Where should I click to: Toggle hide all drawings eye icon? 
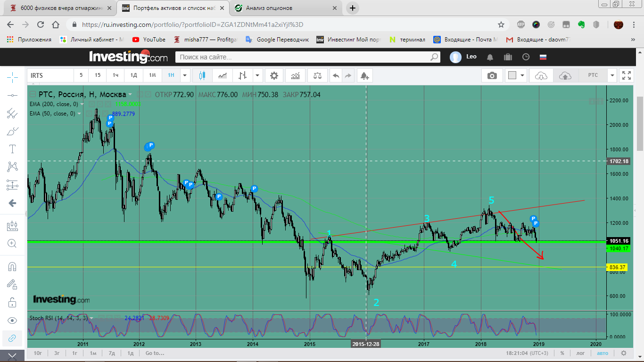point(12,321)
